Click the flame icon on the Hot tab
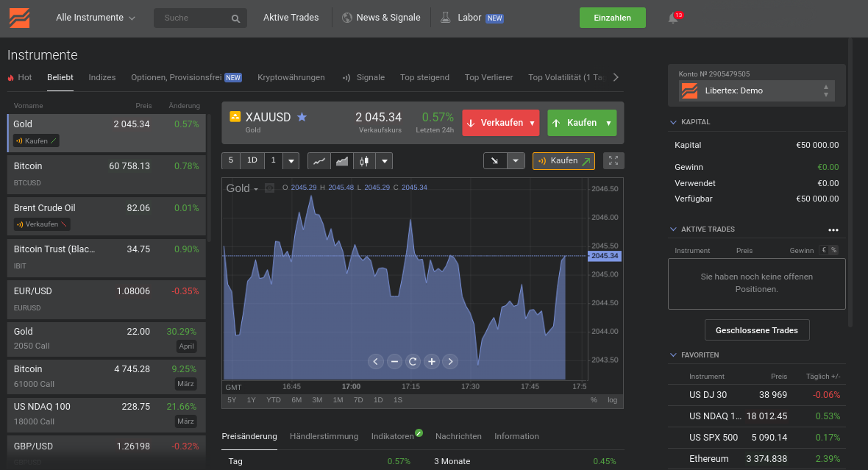 (10, 77)
